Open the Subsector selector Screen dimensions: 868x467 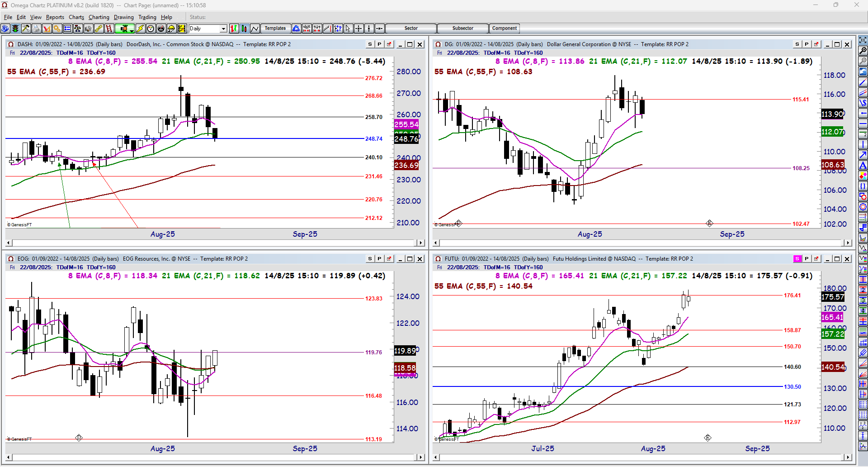463,29
